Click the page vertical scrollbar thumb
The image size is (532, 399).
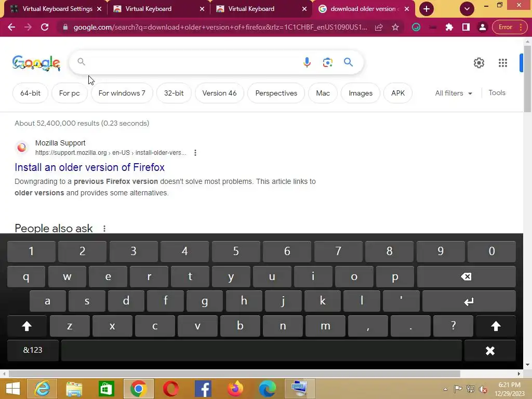527,78
